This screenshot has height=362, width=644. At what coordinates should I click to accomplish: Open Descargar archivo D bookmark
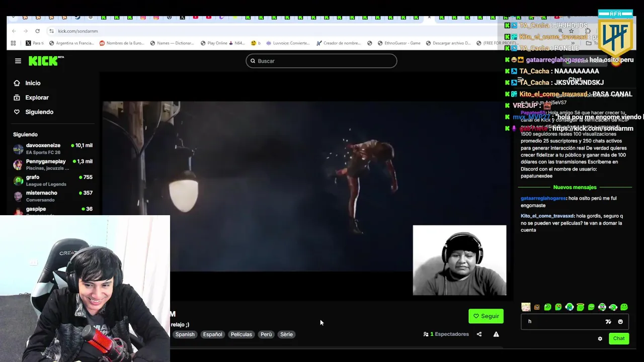click(x=448, y=43)
